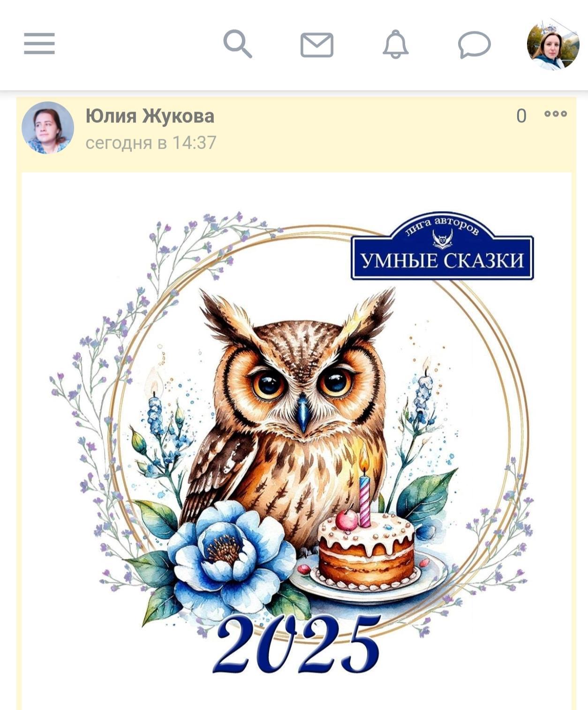588x710 pixels.
Task: Click the owl's blue beak
Action: click(303, 413)
